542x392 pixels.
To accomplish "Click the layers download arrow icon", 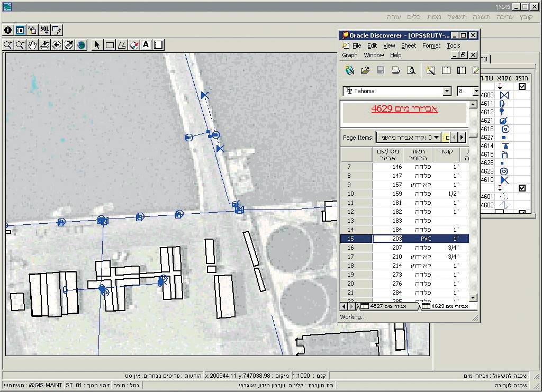I will click(44, 45).
